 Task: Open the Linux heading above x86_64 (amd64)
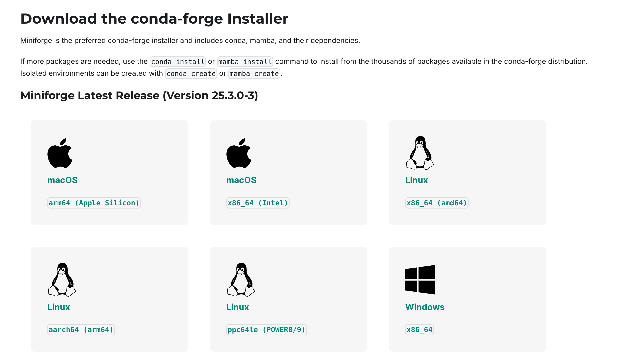416,180
